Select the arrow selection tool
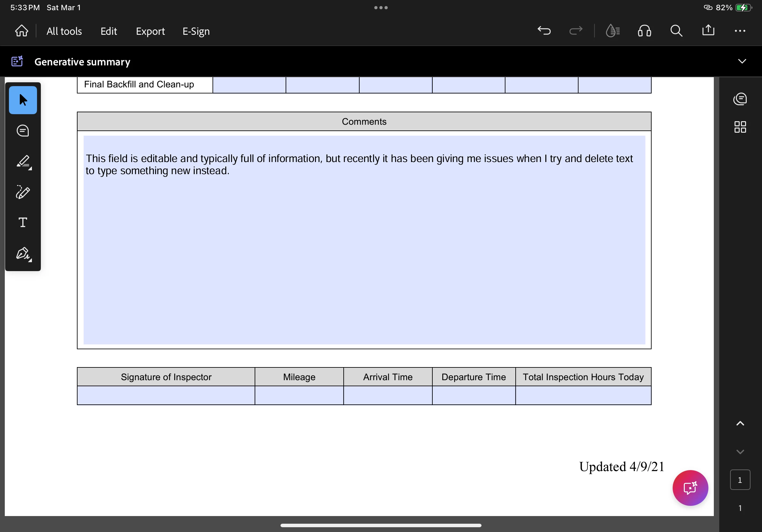The width and height of the screenshot is (762, 532). click(23, 100)
